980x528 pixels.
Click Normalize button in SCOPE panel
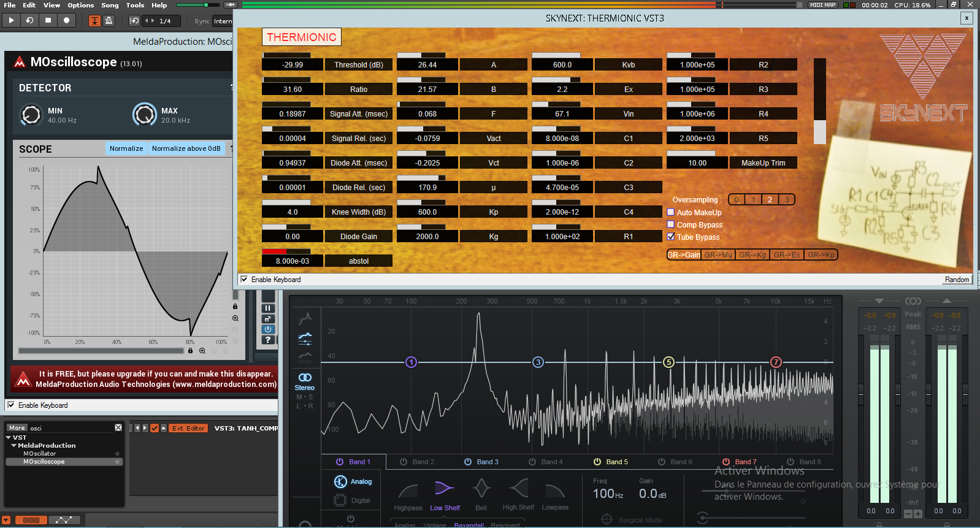pos(126,148)
